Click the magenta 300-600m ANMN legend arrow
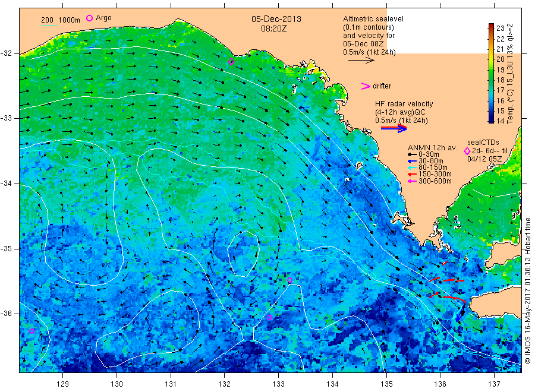Screen dimensions: 535x392 413,181
